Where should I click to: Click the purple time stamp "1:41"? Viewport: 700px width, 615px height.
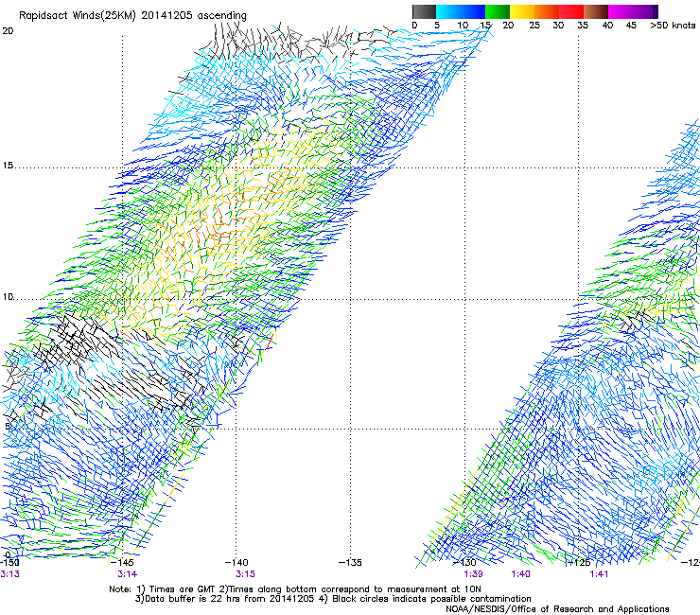(x=599, y=574)
